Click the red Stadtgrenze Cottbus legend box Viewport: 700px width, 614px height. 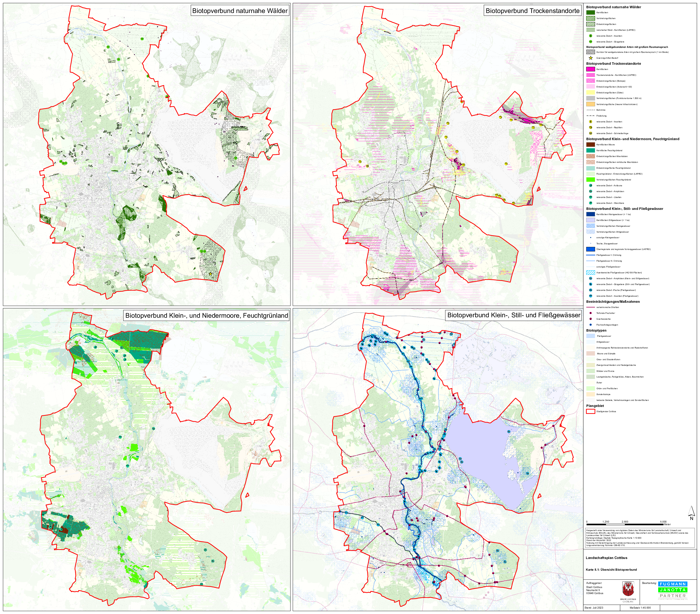coord(590,412)
